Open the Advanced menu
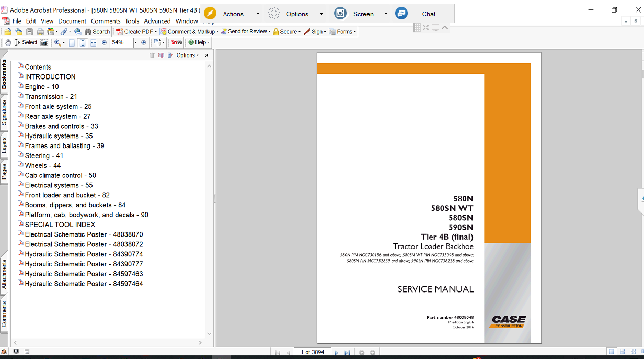The image size is (644, 359). click(157, 21)
